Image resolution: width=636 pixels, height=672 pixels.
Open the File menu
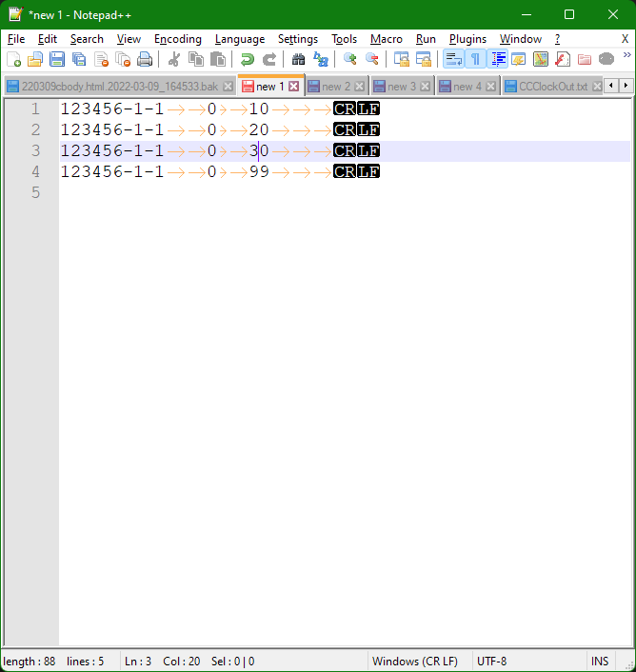point(16,39)
